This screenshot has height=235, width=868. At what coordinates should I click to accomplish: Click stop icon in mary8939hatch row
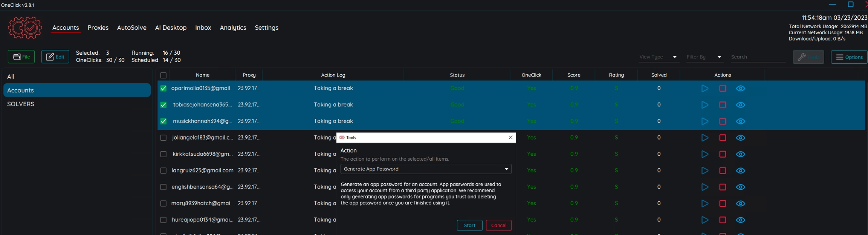coord(723,204)
